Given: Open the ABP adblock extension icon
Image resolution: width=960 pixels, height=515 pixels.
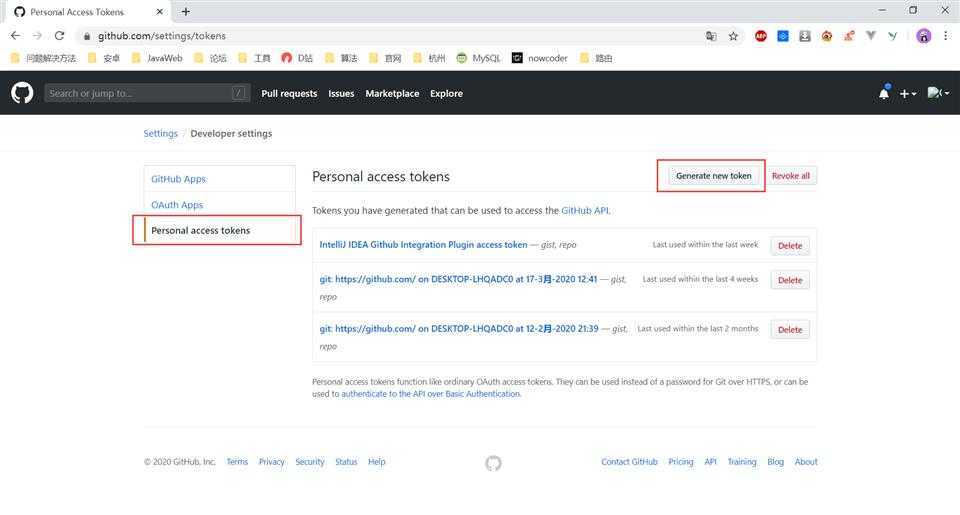Looking at the screenshot, I should tap(760, 36).
